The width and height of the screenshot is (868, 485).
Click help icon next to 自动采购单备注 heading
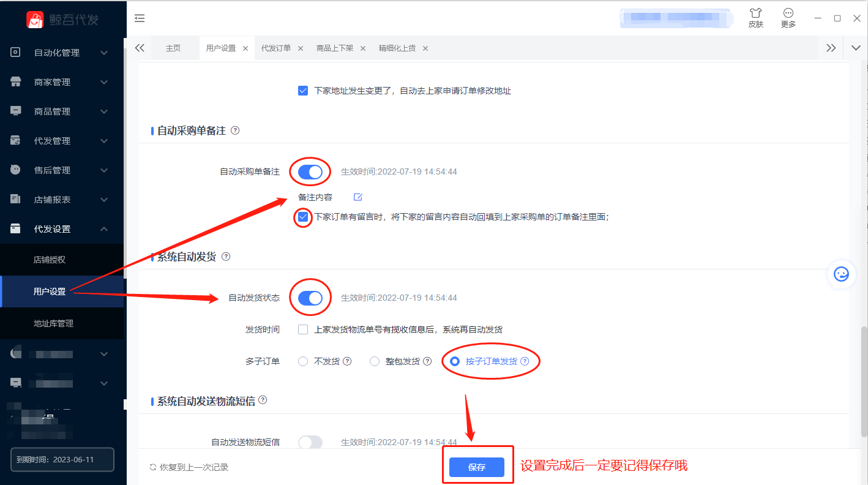pyautogui.click(x=235, y=130)
